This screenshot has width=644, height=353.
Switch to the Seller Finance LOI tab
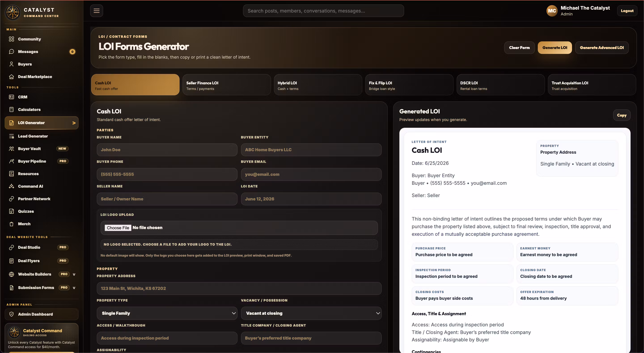[227, 85]
